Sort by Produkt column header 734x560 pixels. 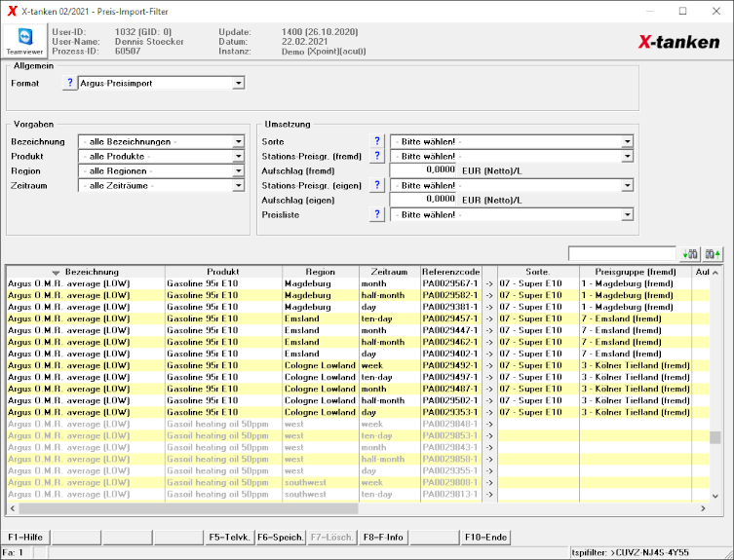223,272
